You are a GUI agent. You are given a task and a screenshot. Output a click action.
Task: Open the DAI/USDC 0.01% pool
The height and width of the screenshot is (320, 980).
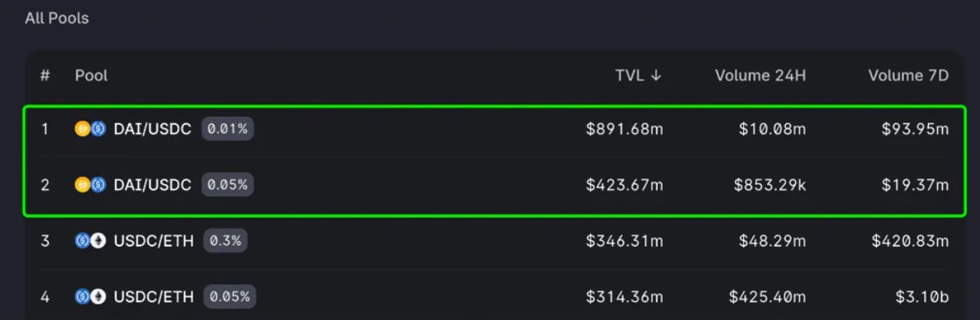pyautogui.click(x=152, y=129)
